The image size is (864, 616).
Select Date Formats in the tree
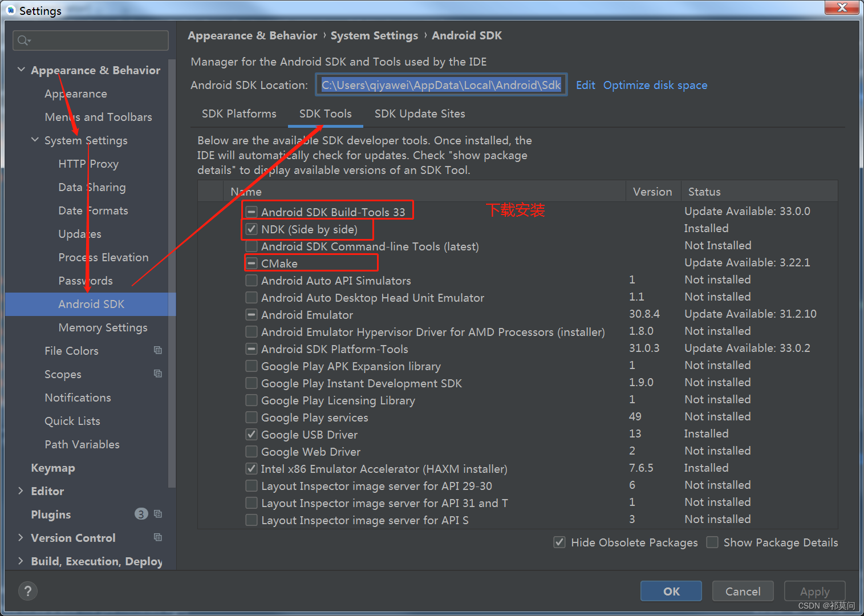click(93, 210)
